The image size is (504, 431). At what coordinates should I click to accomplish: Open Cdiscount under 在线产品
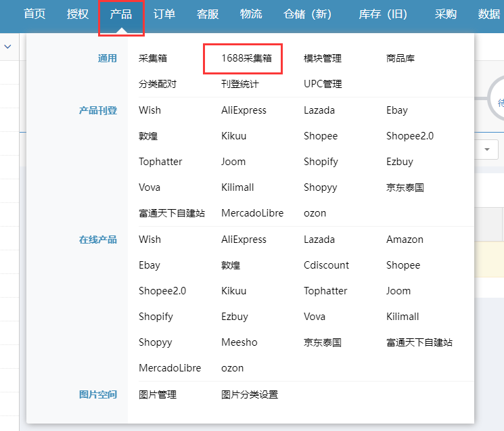pyautogui.click(x=326, y=265)
